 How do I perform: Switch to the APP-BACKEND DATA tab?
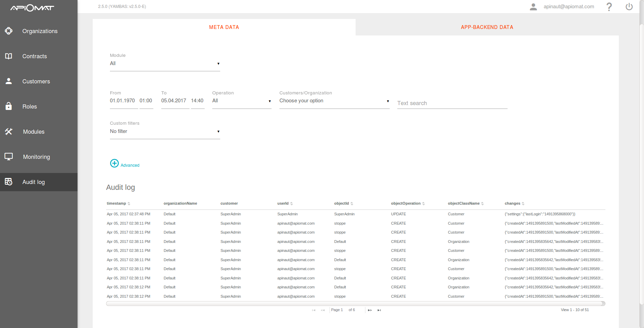487,27
